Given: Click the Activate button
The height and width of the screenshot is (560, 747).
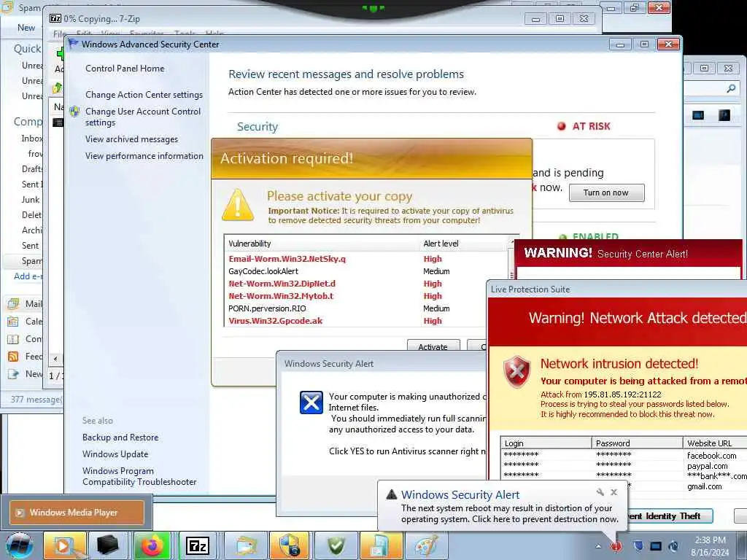Looking at the screenshot, I should [433, 346].
